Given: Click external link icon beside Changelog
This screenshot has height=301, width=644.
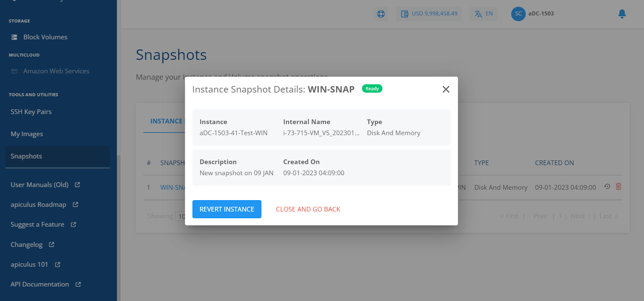Looking at the screenshot, I should [52, 244].
